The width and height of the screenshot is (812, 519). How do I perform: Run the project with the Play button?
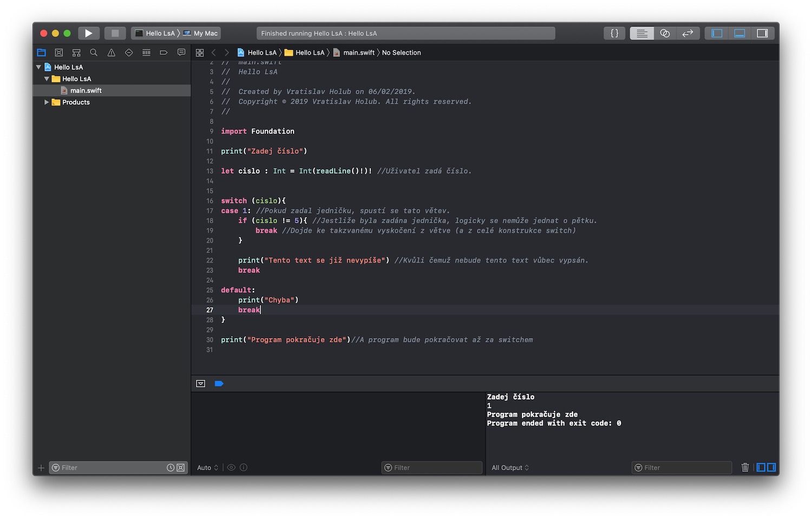coord(89,33)
